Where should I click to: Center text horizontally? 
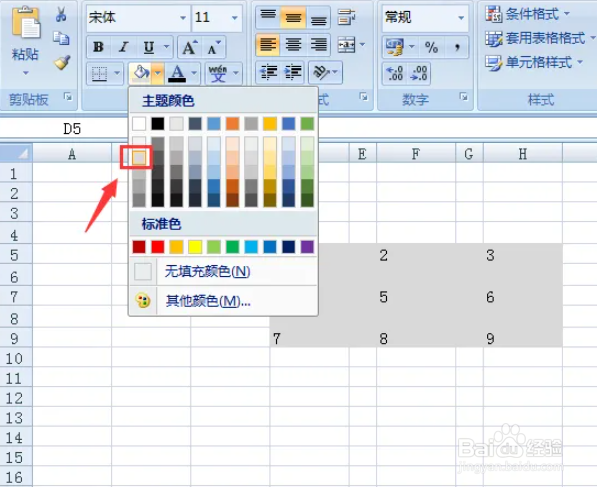[293, 45]
